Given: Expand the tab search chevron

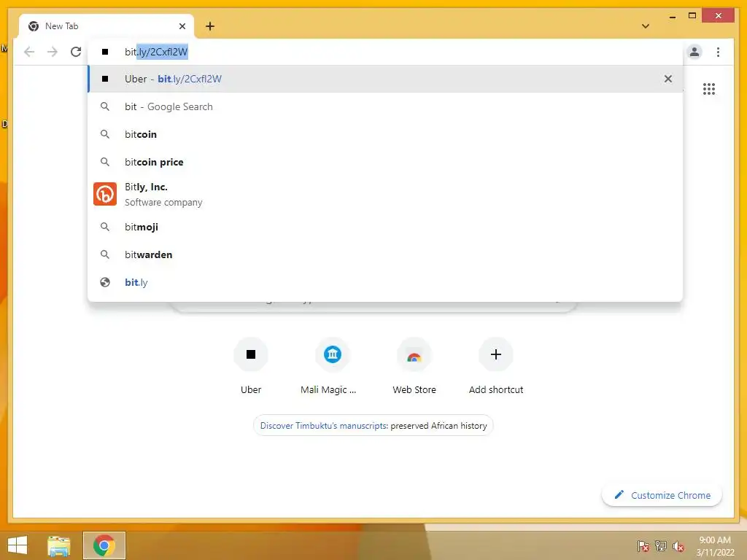Looking at the screenshot, I should coord(646,26).
